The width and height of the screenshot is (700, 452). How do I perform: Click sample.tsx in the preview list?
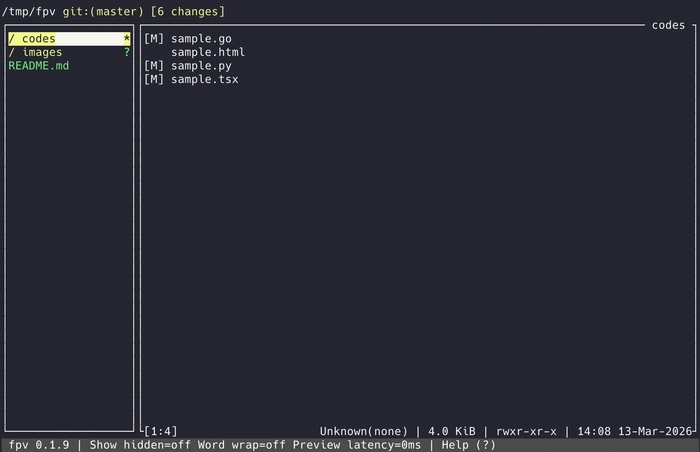[205, 78]
